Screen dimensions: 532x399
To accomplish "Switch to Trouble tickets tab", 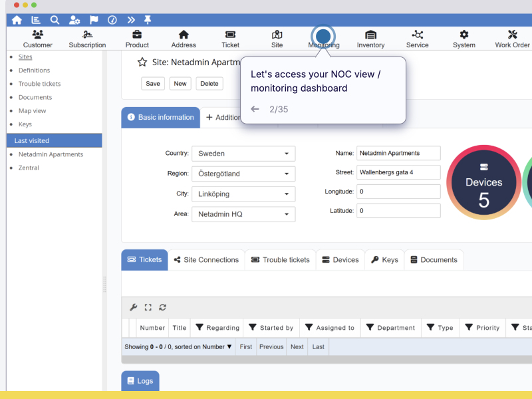I will (x=280, y=260).
